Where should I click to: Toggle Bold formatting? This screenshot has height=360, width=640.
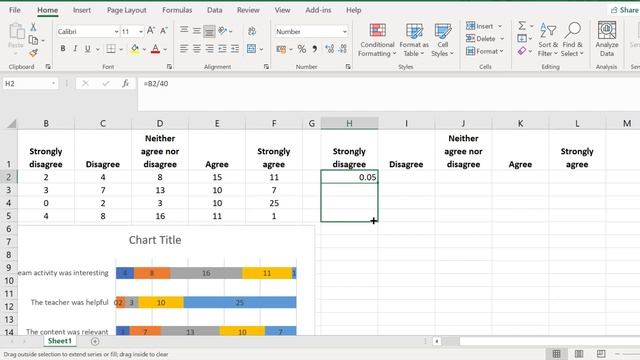pos(63,49)
